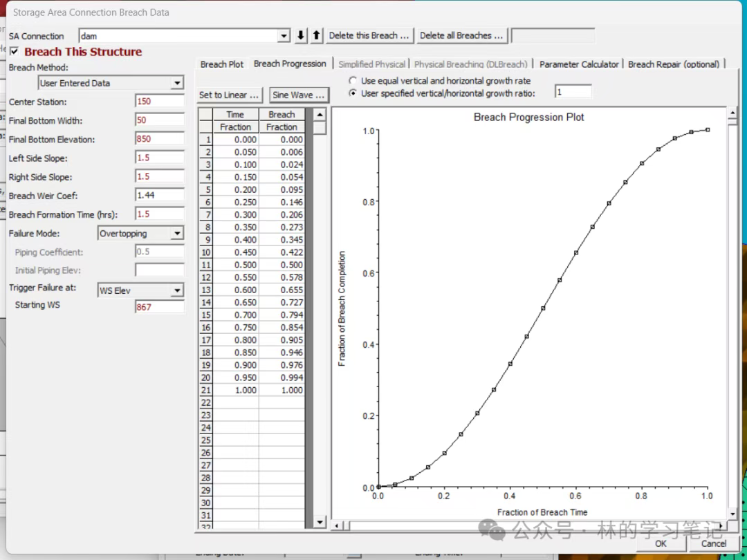The height and width of the screenshot is (560, 747).
Task: Click the Set to Linear button
Action: (229, 95)
